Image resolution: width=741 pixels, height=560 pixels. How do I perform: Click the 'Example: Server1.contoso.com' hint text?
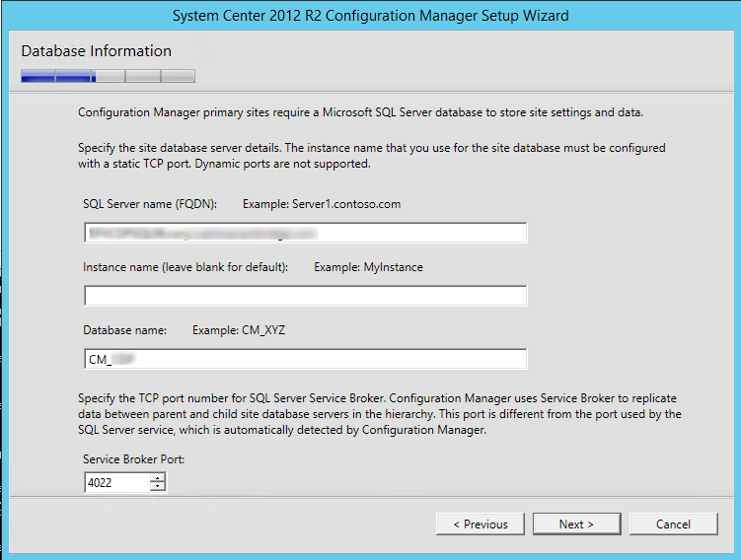click(322, 204)
